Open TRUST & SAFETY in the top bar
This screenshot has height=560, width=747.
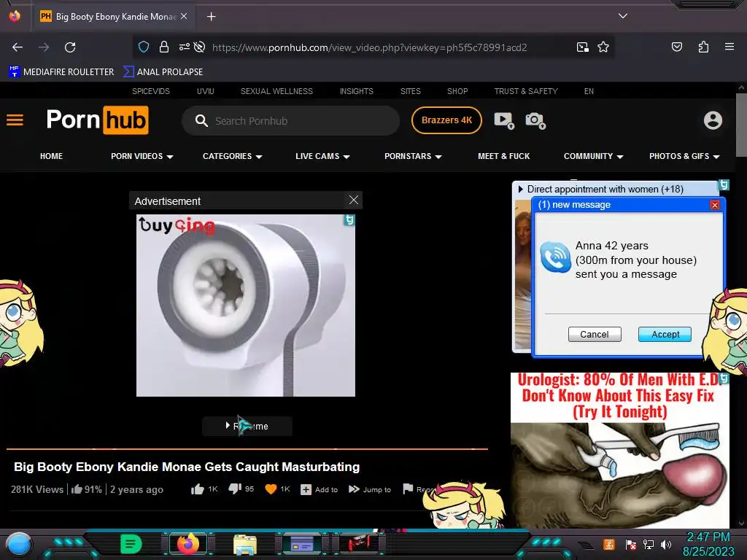click(526, 91)
